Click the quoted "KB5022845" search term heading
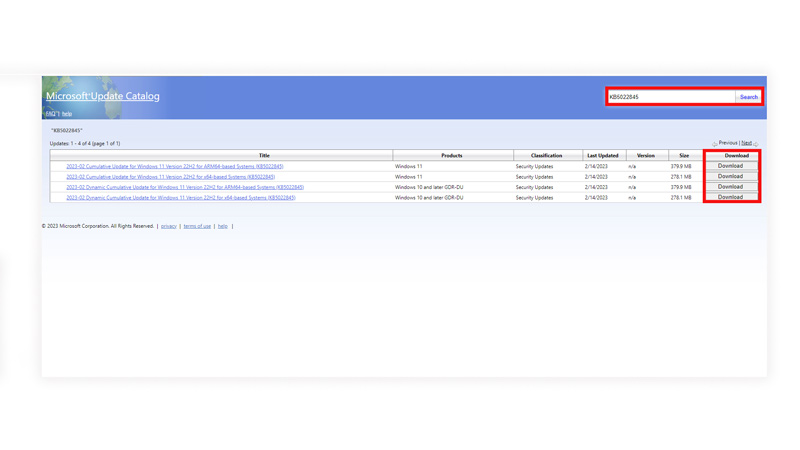The height and width of the screenshot is (450, 800). pyautogui.click(x=67, y=131)
